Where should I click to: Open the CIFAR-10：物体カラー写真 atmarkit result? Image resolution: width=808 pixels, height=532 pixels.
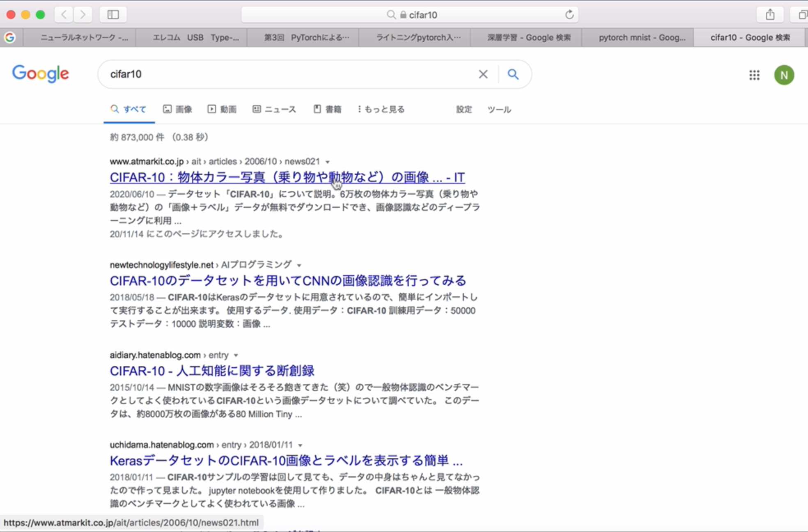pyautogui.click(x=287, y=177)
